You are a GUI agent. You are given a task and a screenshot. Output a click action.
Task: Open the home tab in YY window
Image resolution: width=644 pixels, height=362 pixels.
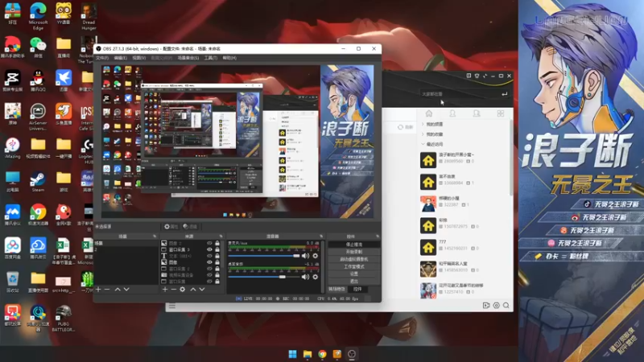point(429,113)
